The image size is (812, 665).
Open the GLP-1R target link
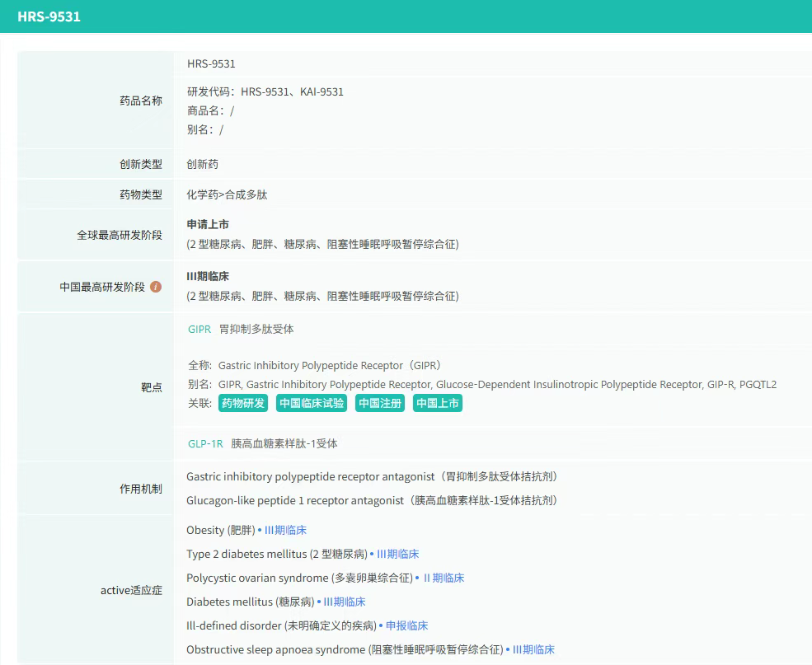click(205, 443)
